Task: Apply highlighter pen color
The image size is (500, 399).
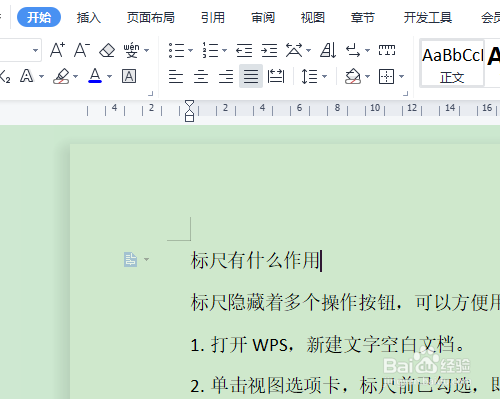Action: 61,76
